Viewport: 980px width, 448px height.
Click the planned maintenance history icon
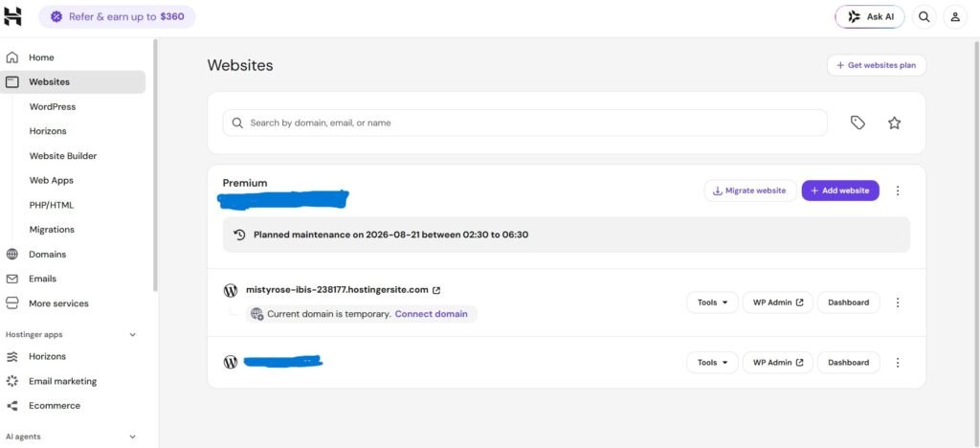tap(239, 235)
